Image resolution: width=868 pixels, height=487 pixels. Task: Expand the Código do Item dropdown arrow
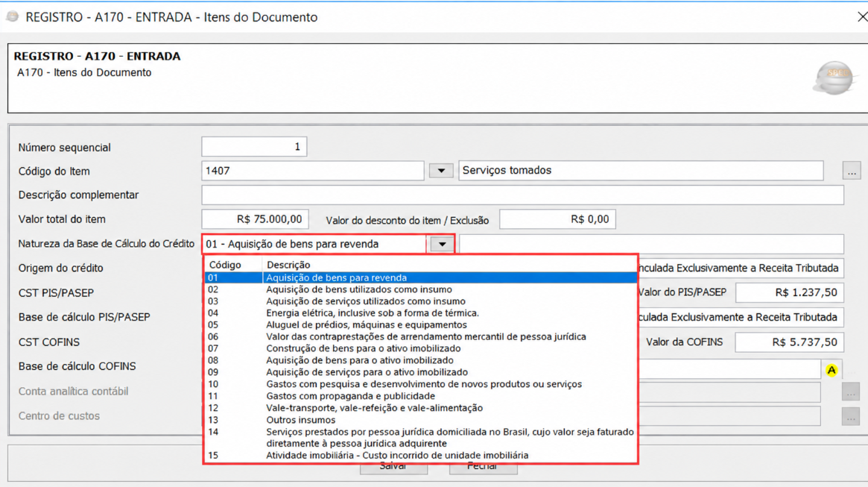(x=441, y=171)
